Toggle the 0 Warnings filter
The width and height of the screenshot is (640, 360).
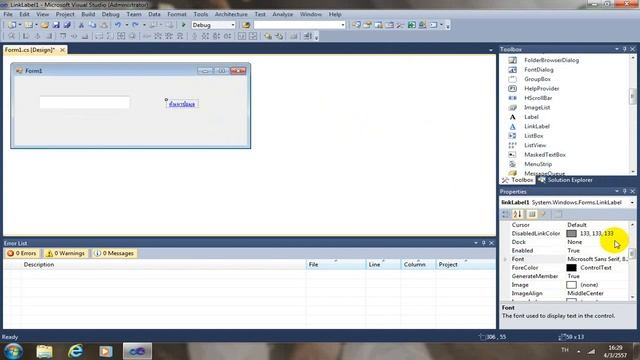[65, 253]
